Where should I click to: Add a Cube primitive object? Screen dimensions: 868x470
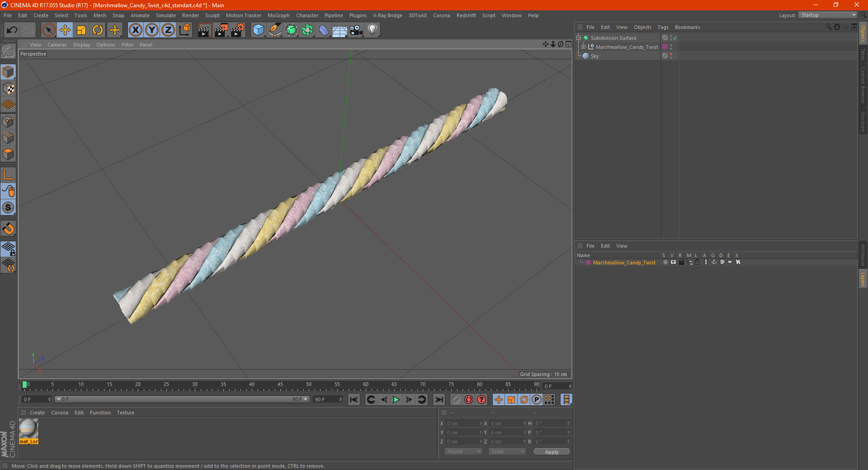(258, 30)
